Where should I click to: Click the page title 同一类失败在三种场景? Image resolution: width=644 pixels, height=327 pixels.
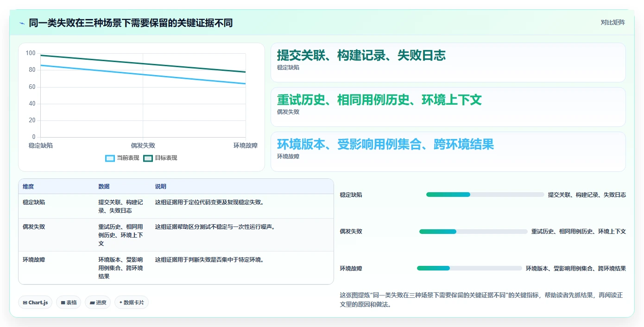(131, 23)
